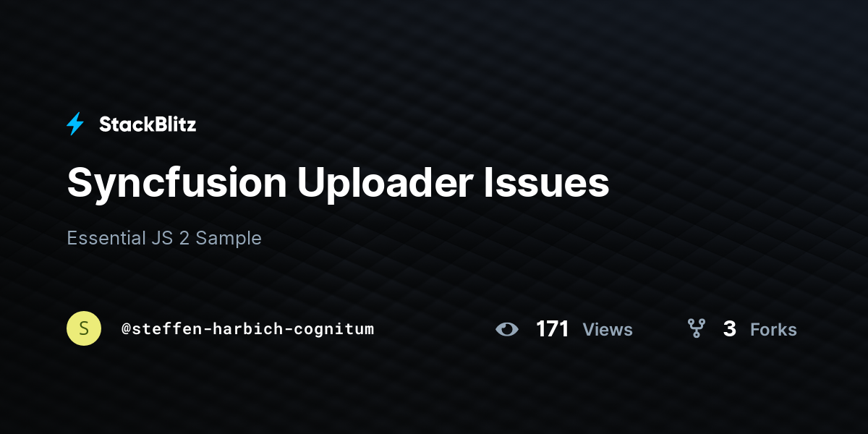The image size is (868, 434).
Task: Click the StackBlitz lightning bolt icon
Action: pos(75,124)
